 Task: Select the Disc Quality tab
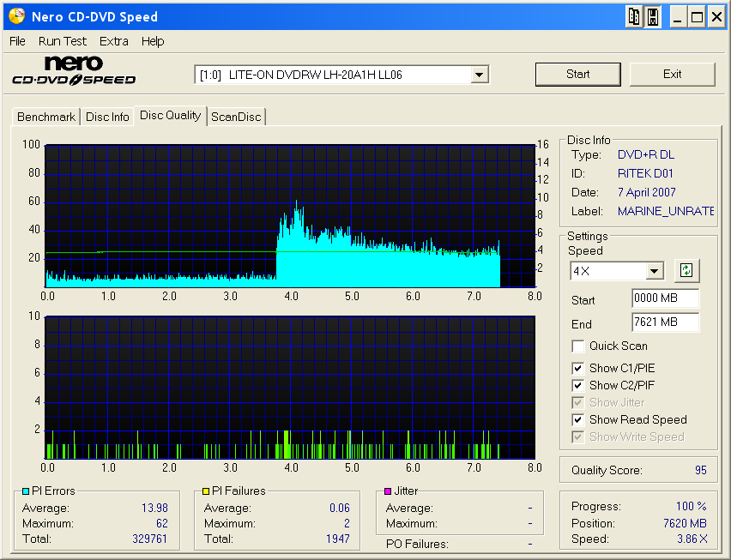(170, 116)
